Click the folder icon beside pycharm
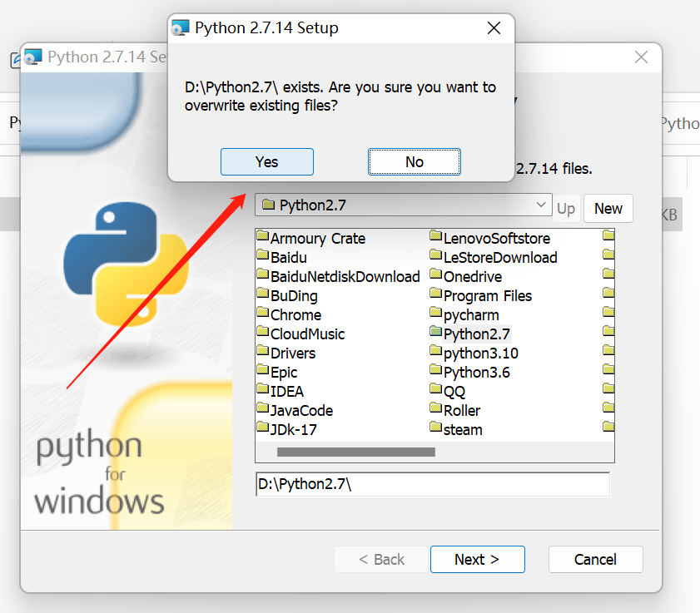Image resolution: width=700 pixels, height=613 pixels. (x=435, y=312)
